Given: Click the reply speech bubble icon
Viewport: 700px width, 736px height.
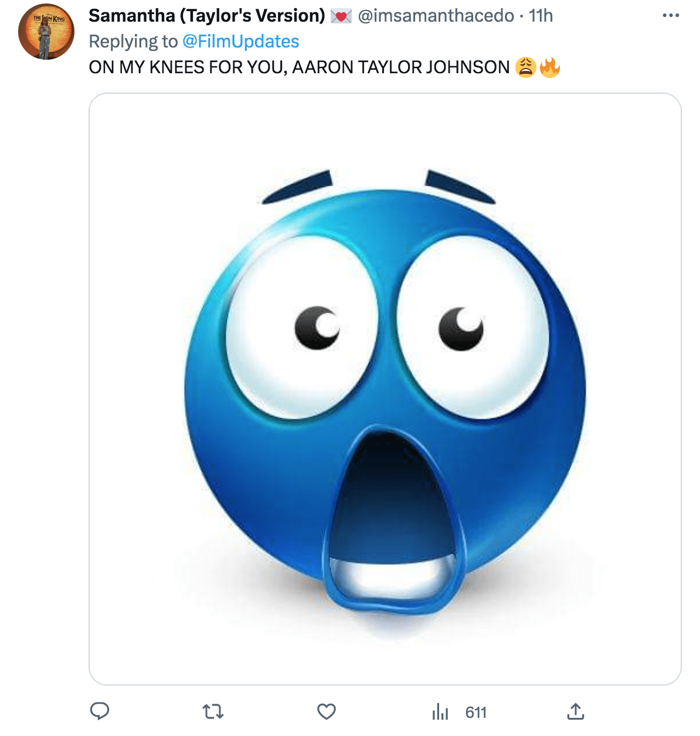Looking at the screenshot, I should click(x=100, y=711).
